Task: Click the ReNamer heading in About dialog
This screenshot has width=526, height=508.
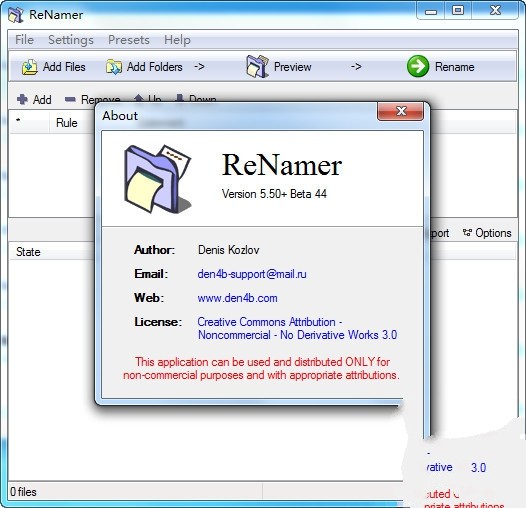Action: coord(282,165)
